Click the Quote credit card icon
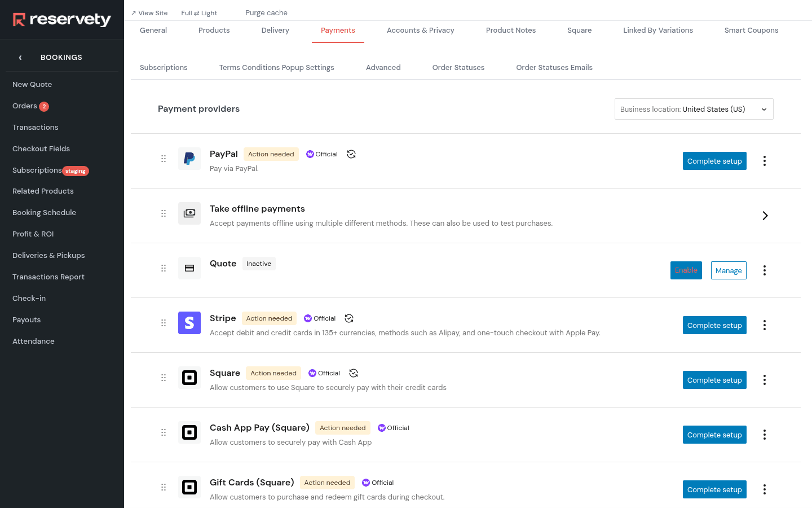The height and width of the screenshot is (508, 812). pos(189,268)
